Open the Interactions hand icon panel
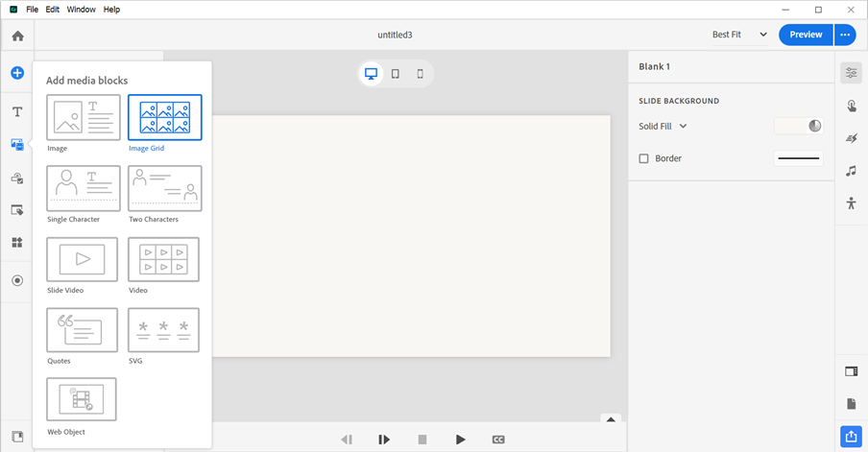This screenshot has height=452, width=868. (851, 107)
